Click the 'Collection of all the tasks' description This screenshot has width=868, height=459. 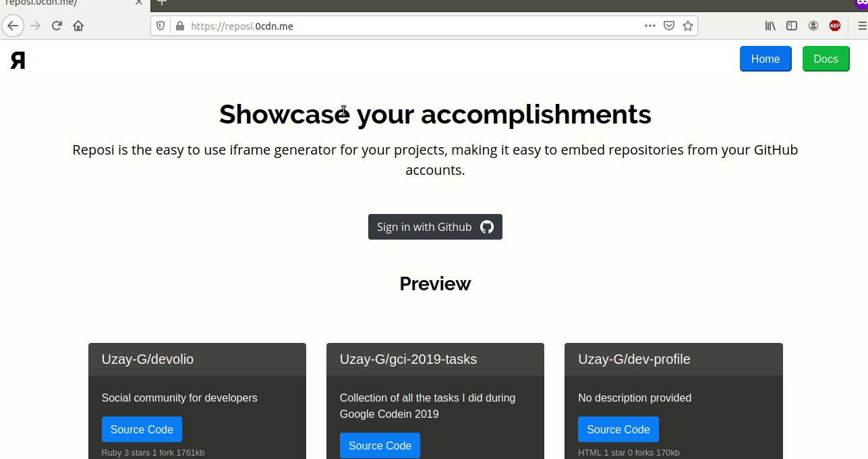click(428, 406)
